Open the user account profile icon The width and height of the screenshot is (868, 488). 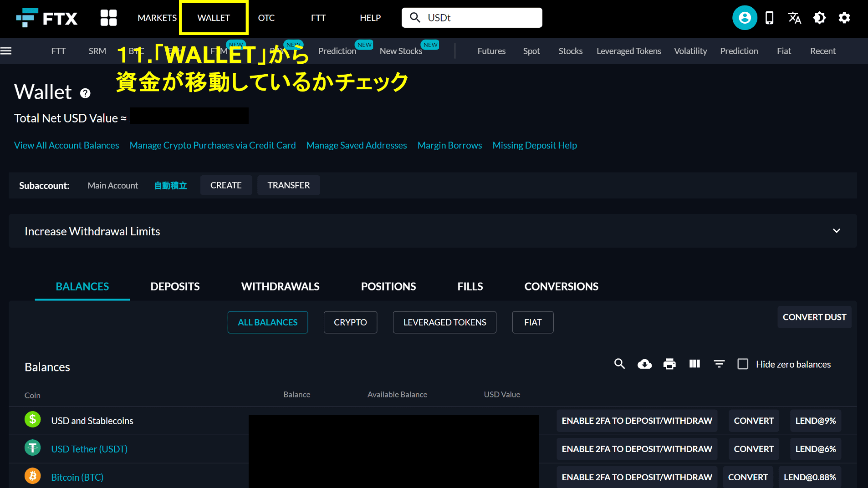pos(745,18)
